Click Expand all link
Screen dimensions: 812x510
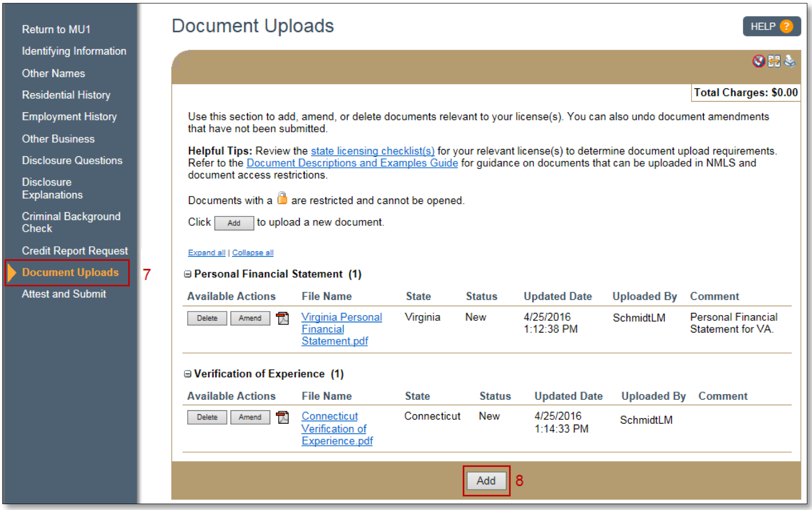(x=206, y=253)
